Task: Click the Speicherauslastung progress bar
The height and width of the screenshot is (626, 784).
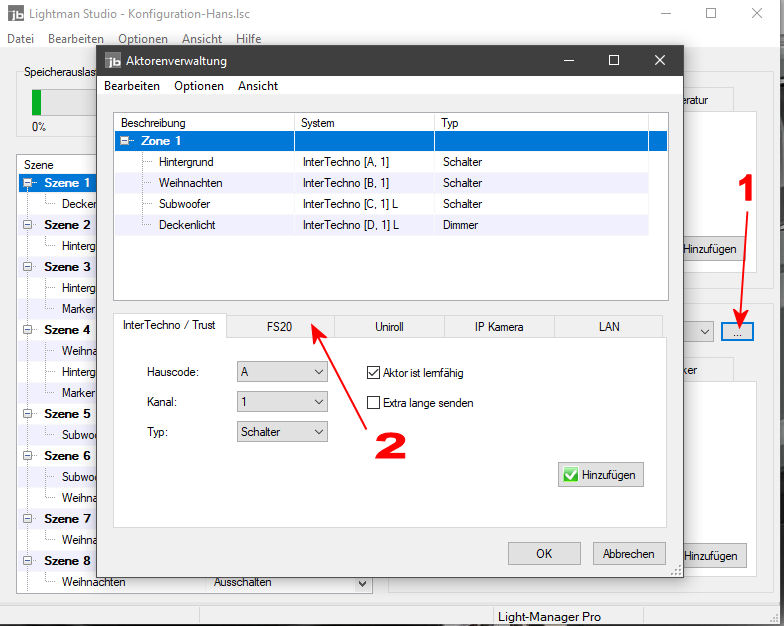Action: 60,103
